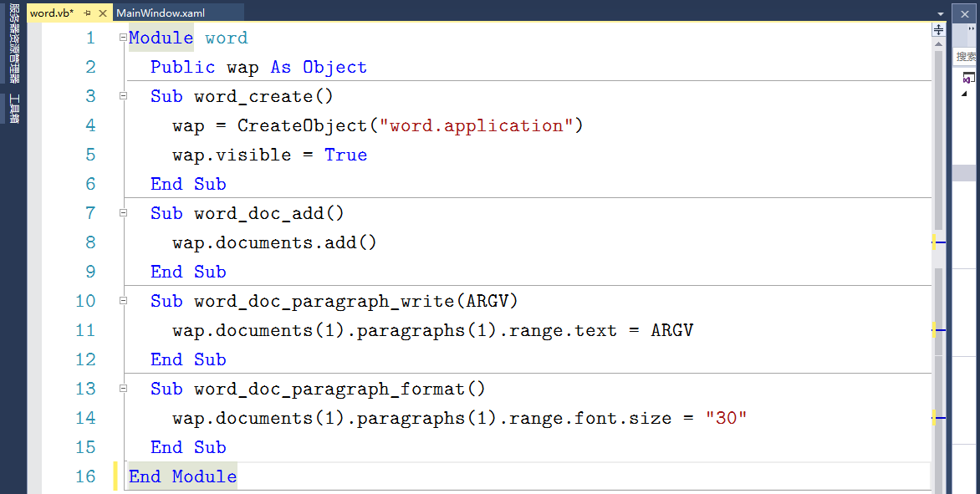Open the active documents dropdown arrow
The image size is (980, 494).
[941, 13]
